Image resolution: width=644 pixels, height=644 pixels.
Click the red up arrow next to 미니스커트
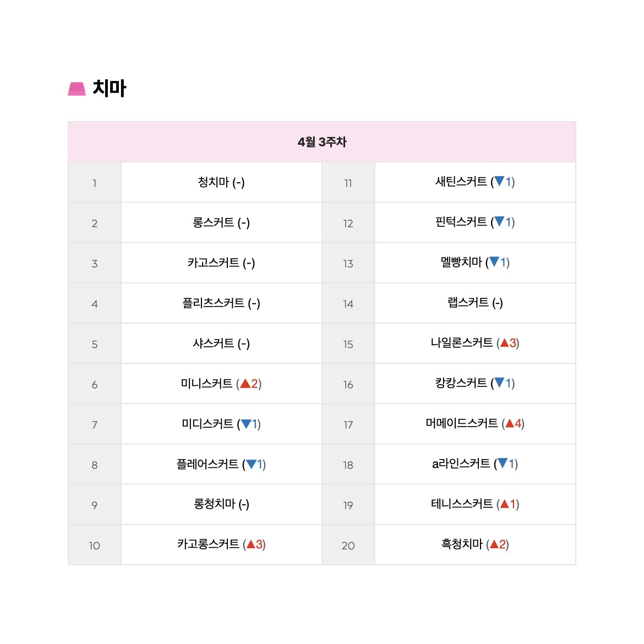pos(245,384)
